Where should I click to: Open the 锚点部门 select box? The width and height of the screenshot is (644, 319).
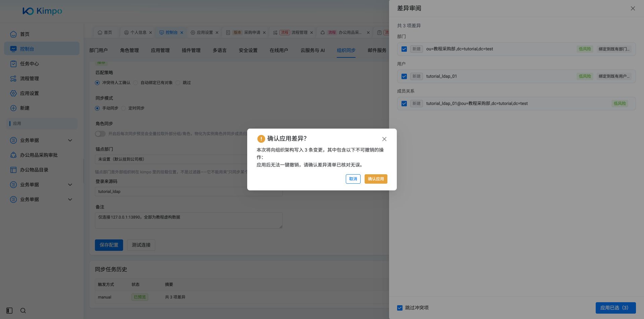coord(189,159)
